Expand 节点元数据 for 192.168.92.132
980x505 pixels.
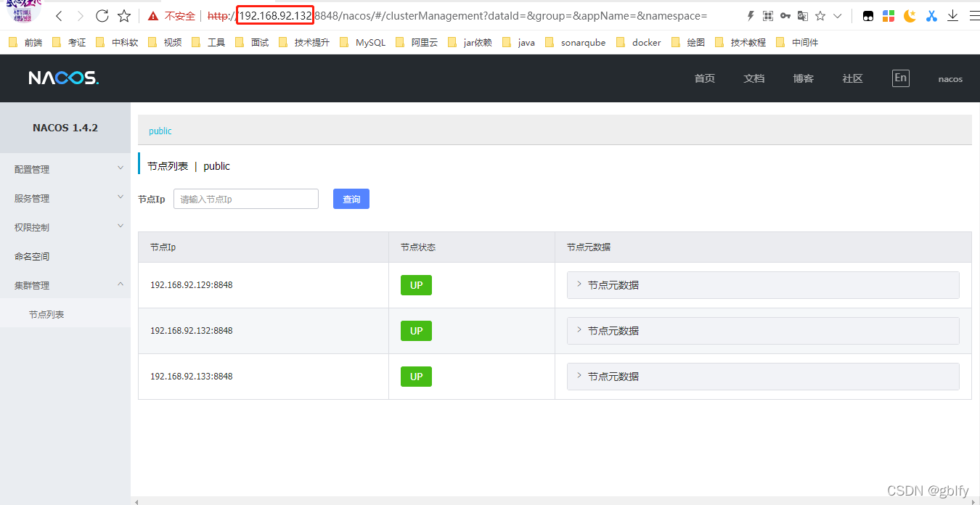pyautogui.click(x=763, y=331)
